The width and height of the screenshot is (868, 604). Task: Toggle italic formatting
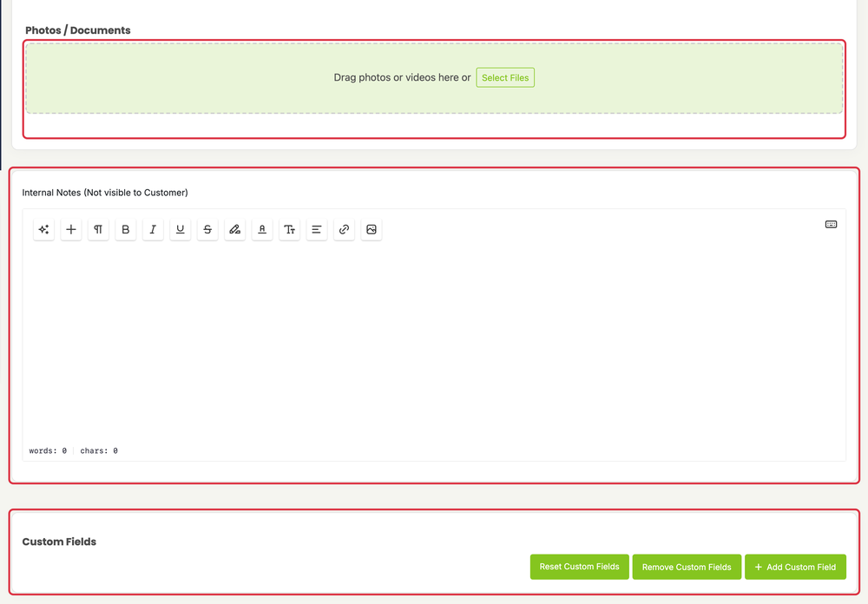153,229
